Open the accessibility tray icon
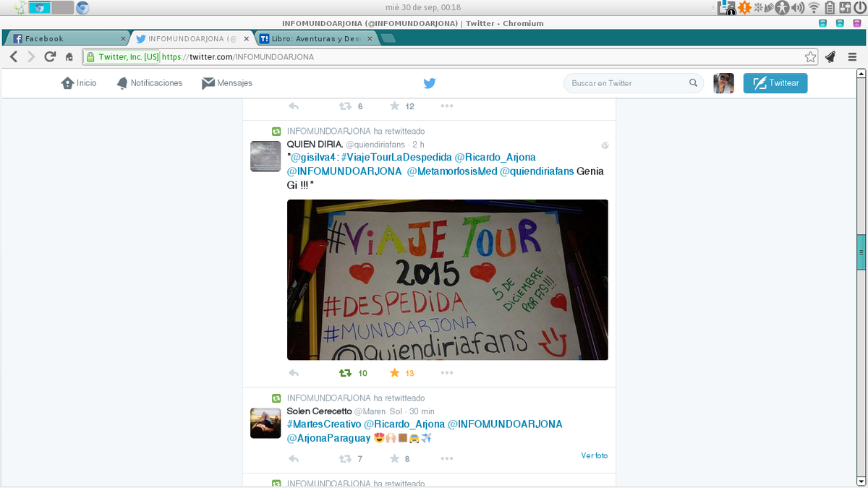Image resolution: width=868 pixels, height=488 pixels. click(781, 8)
